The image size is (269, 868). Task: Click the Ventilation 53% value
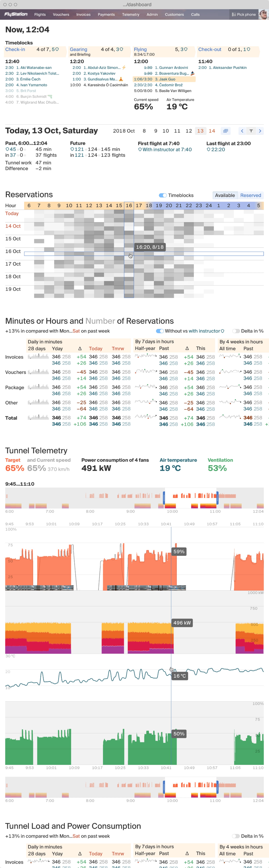tap(217, 468)
